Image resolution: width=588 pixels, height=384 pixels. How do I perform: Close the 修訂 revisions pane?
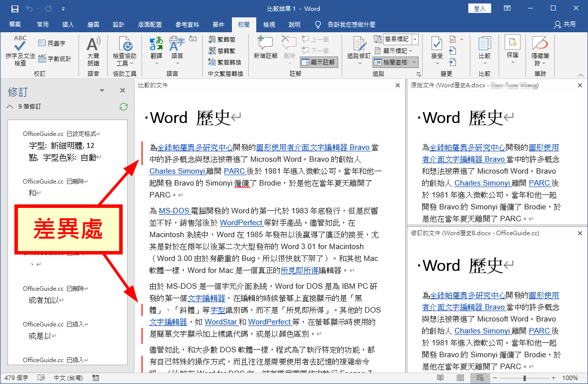pos(122,90)
